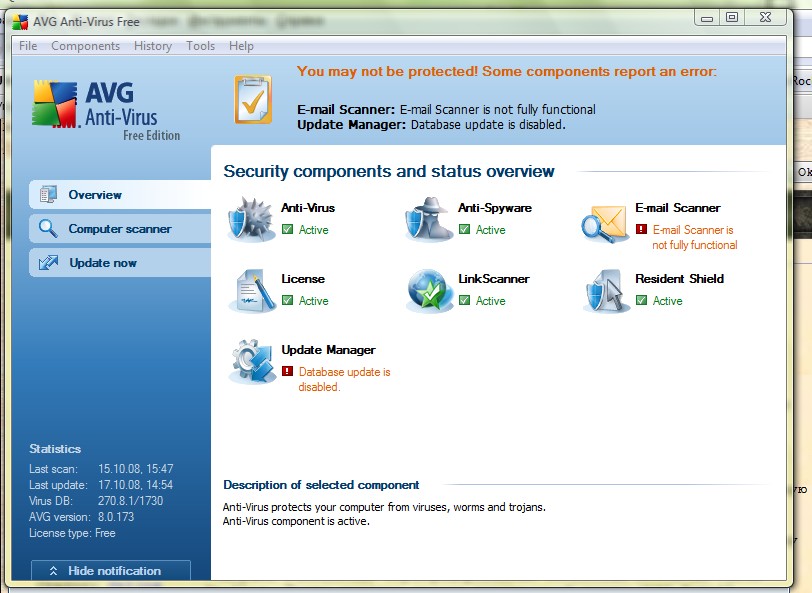The image size is (812, 593).
Task: Start Update now from sidebar
Action: 120,263
